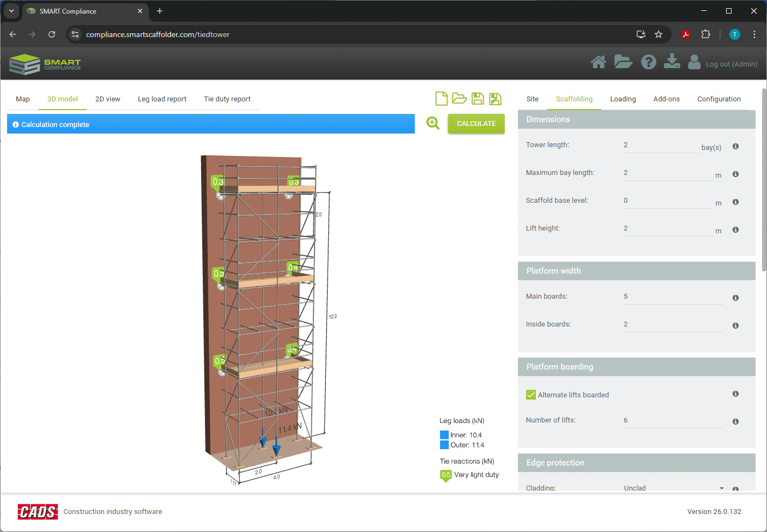Click the save-as disk icon
The image size is (767, 532).
[495, 99]
